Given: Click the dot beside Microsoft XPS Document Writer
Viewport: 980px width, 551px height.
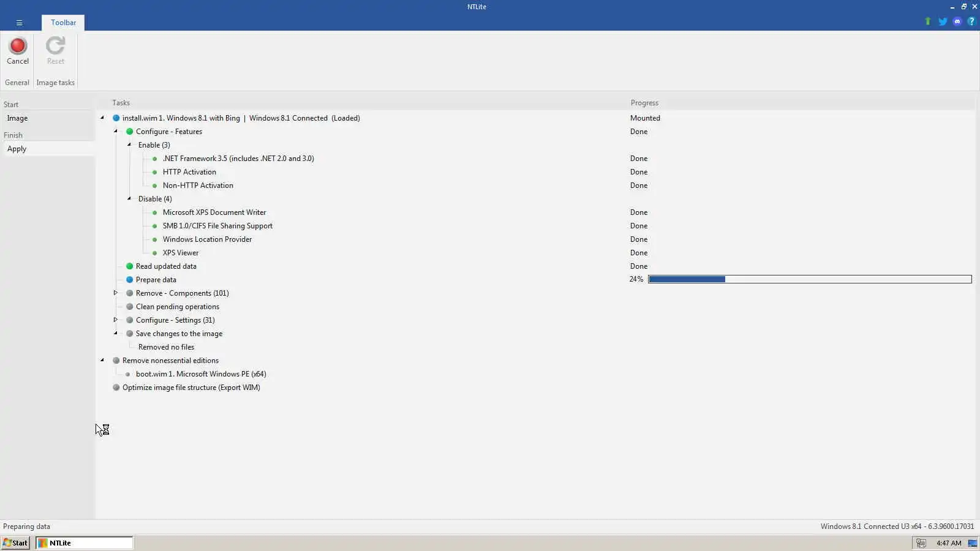Looking at the screenshot, I should point(154,212).
